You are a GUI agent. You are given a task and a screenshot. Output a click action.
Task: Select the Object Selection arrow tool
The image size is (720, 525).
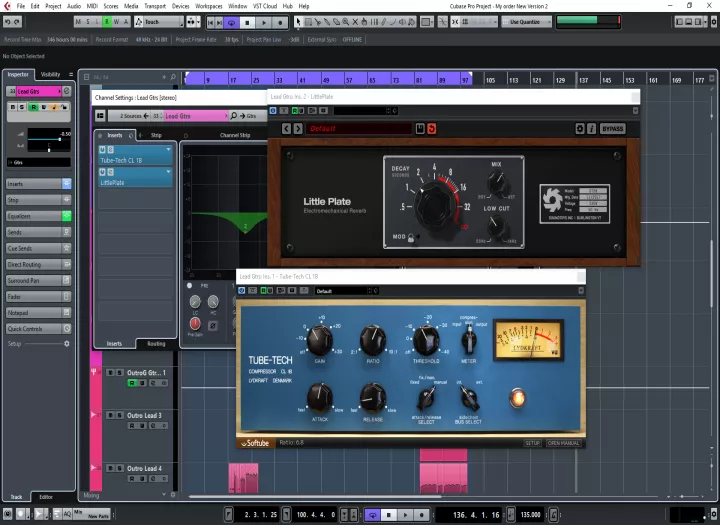(298, 22)
